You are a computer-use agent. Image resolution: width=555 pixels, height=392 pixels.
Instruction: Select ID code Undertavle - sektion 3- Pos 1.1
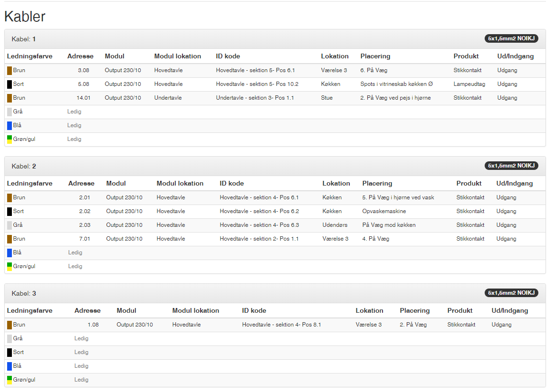click(x=255, y=98)
